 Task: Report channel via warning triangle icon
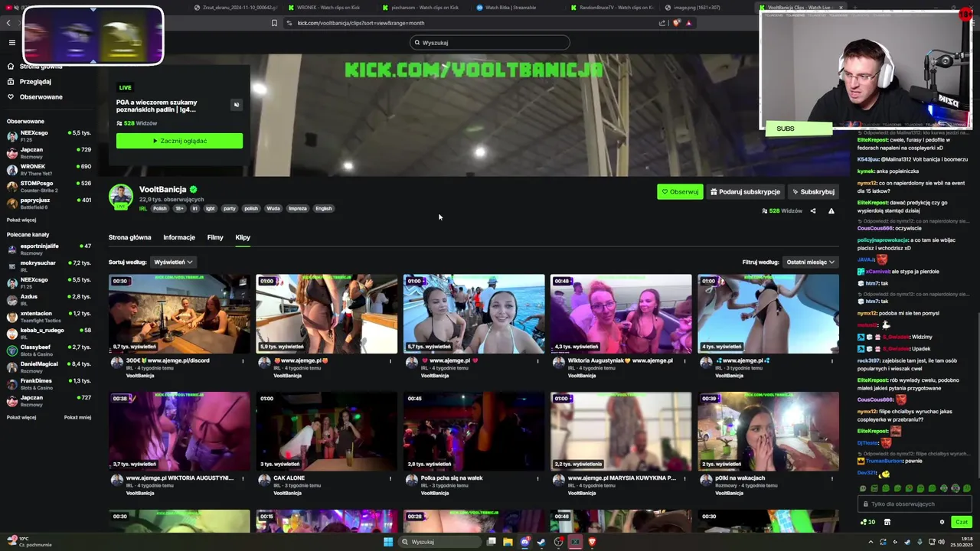(x=831, y=211)
